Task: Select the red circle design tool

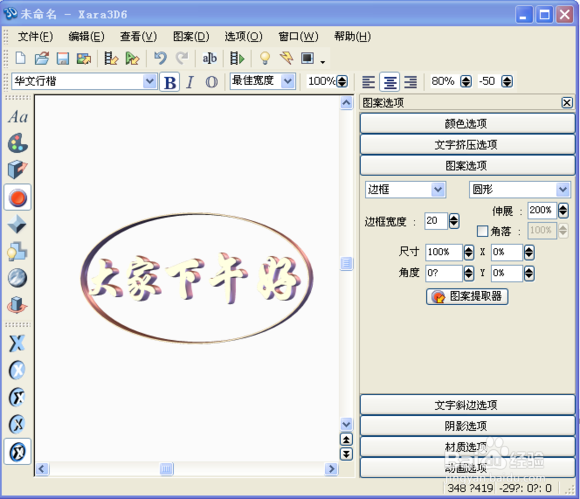Action: (x=18, y=198)
